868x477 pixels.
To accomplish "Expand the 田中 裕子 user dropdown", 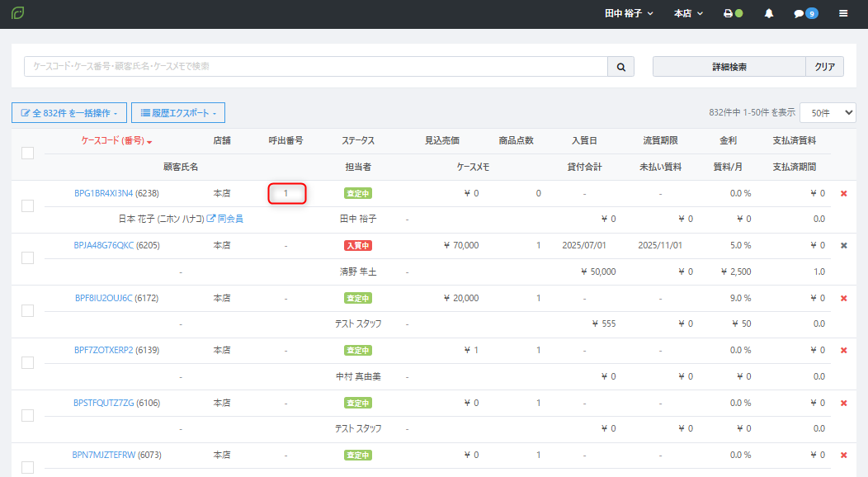I will [629, 14].
